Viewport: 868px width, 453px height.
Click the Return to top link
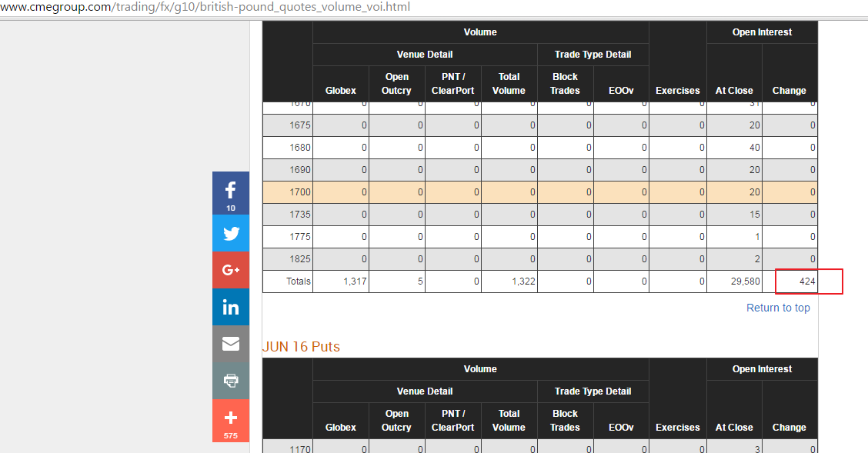[x=778, y=308]
